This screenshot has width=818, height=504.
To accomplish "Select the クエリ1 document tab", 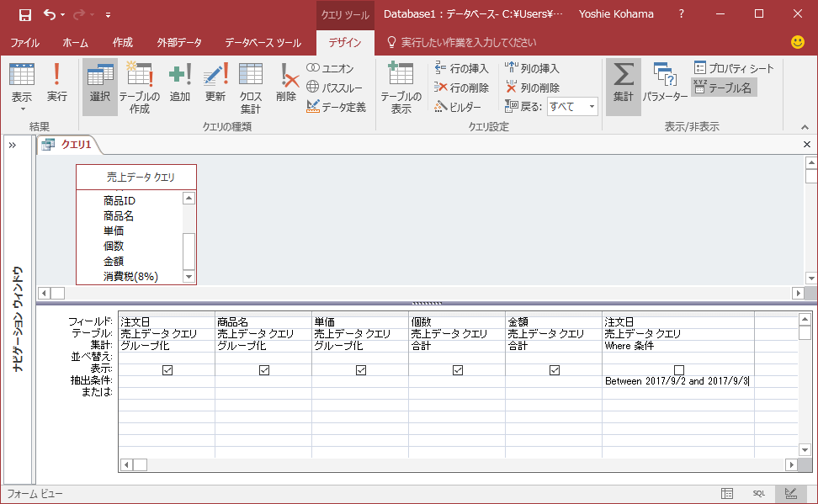I will pyautogui.click(x=69, y=145).
